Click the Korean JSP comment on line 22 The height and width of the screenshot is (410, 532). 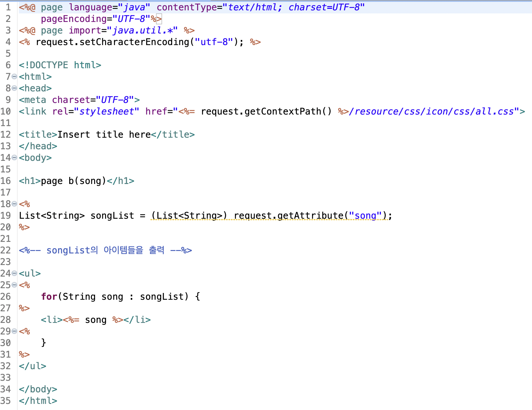click(x=105, y=250)
